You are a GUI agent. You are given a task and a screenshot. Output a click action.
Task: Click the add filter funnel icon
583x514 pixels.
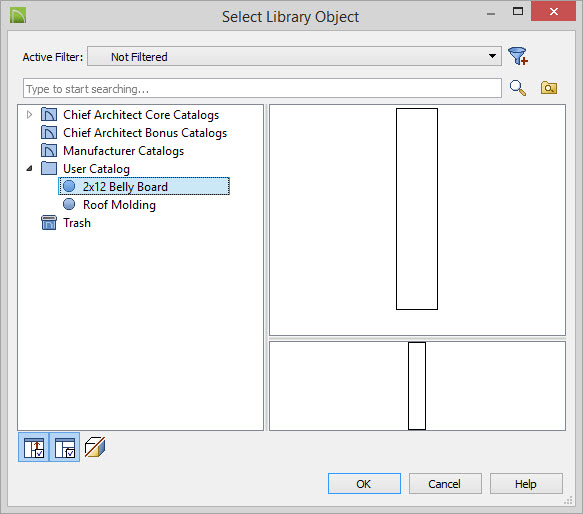(518, 56)
